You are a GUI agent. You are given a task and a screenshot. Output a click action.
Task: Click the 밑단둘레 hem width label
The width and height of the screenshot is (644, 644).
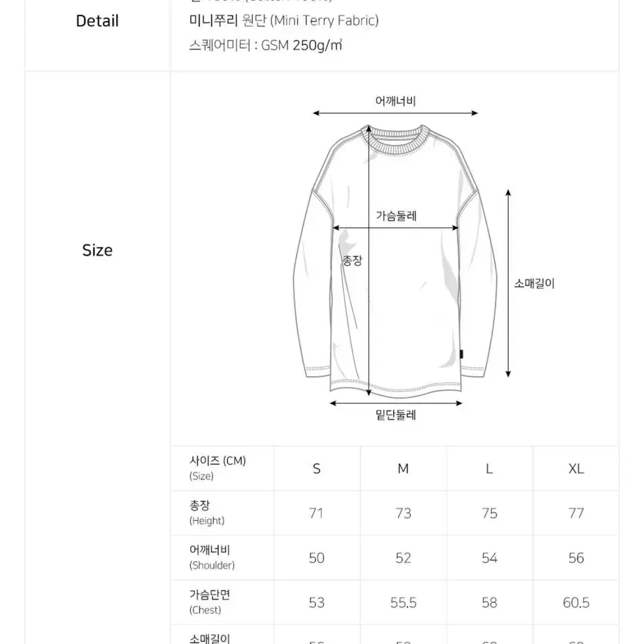(x=396, y=415)
